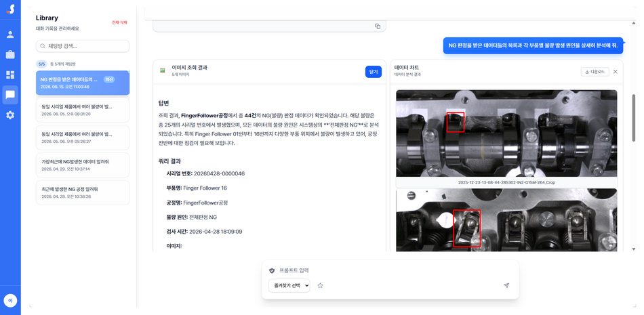
Task: Open the '즐겨찾기 선택' dropdown
Action: [x=289, y=285]
